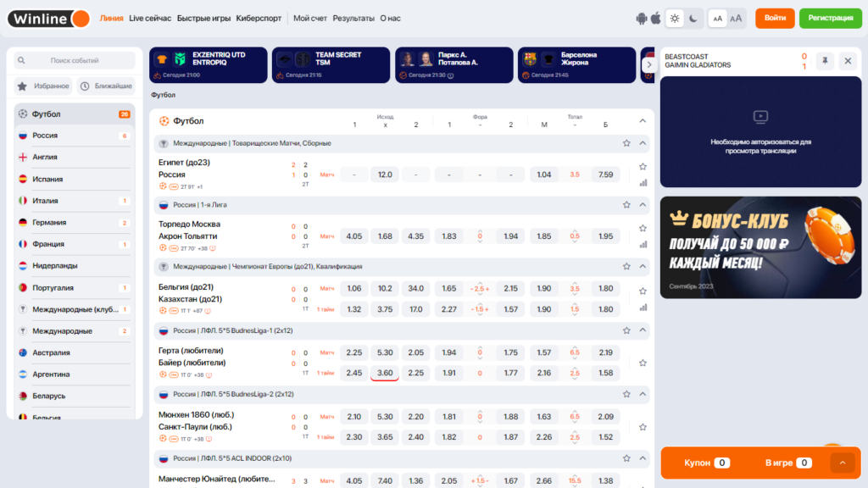
Task: Select Испания flag entry in sidebar
Action: [x=75, y=179]
